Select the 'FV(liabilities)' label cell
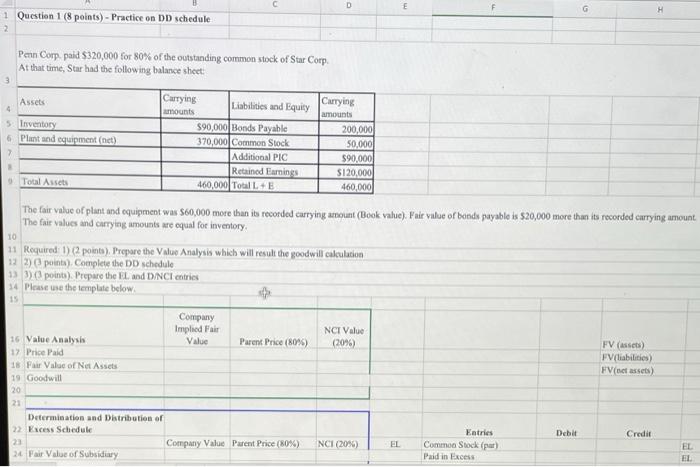Viewport: 700px width, 467px height. pos(627,357)
